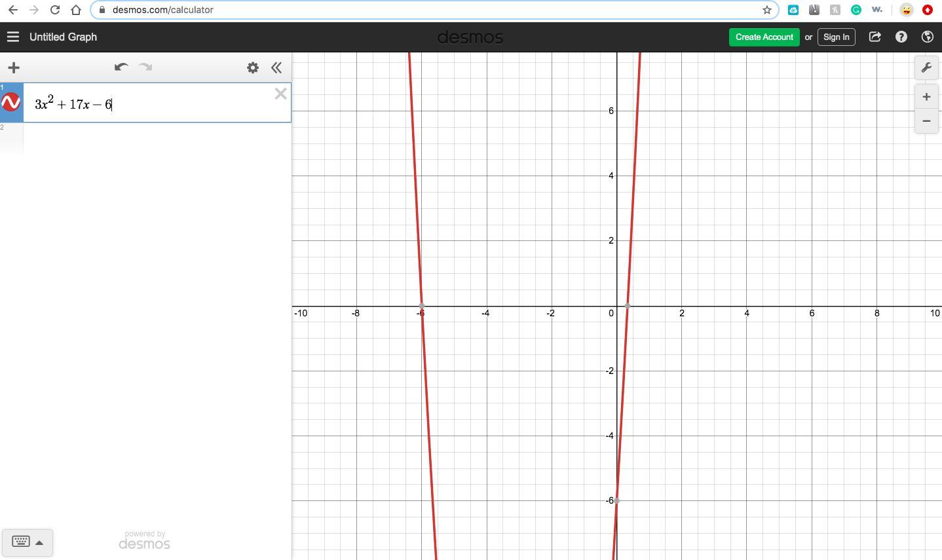
Task: Open the language globe menu
Action: (927, 37)
